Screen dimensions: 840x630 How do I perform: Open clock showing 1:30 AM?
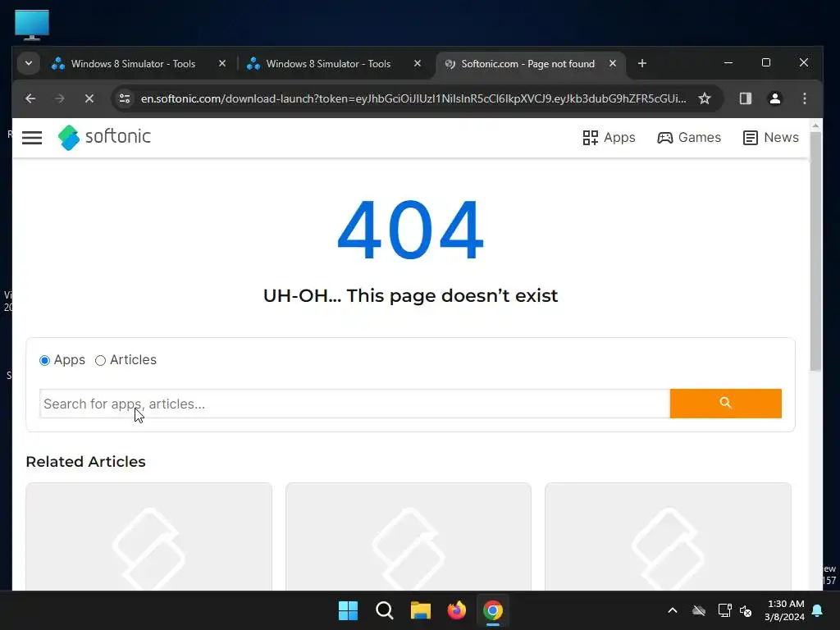pyautogui.click(x=784, y=610)
